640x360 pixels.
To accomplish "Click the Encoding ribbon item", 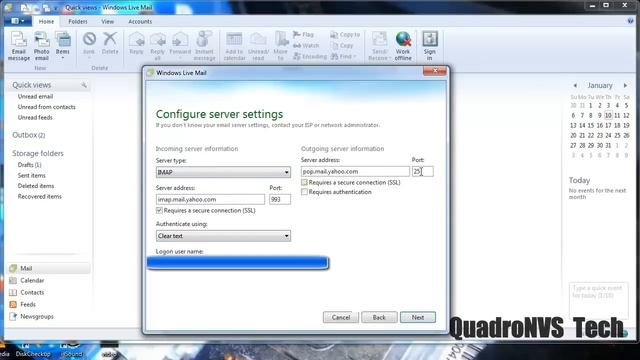I will coord(310,57).
